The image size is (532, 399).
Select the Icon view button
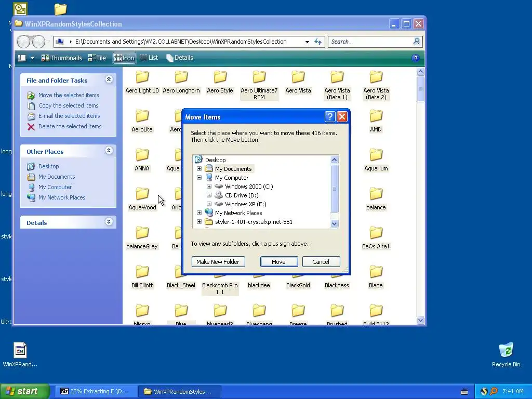124,58
